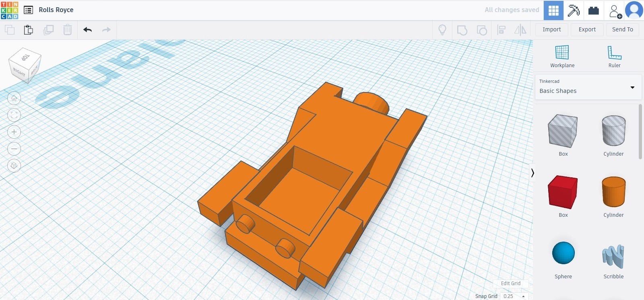This screenshot has height=300, width=644.
Task: Redo the last undone action
Action: [106, 30]
